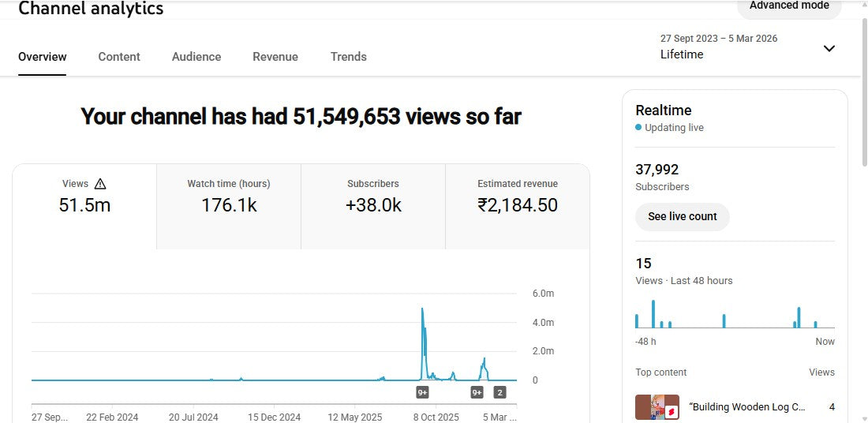
Task: Click the Advanced mode button
Action: click(789, 6)
